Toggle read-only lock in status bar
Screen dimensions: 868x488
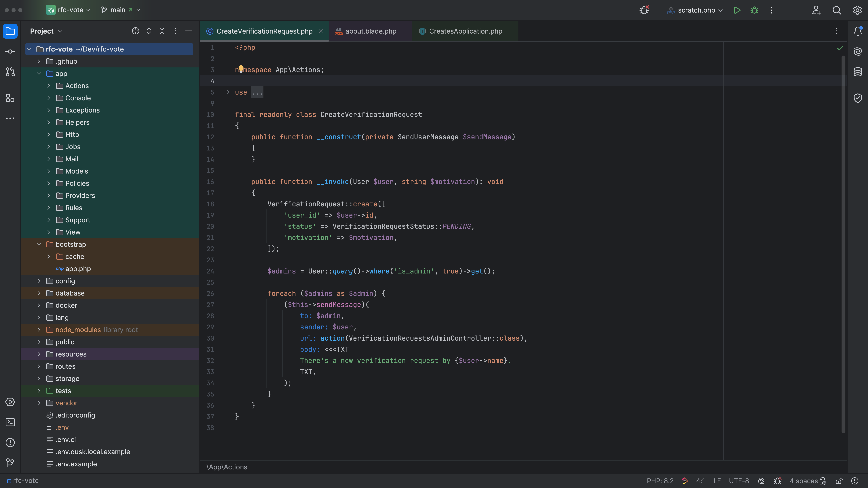tap(839, 481)
